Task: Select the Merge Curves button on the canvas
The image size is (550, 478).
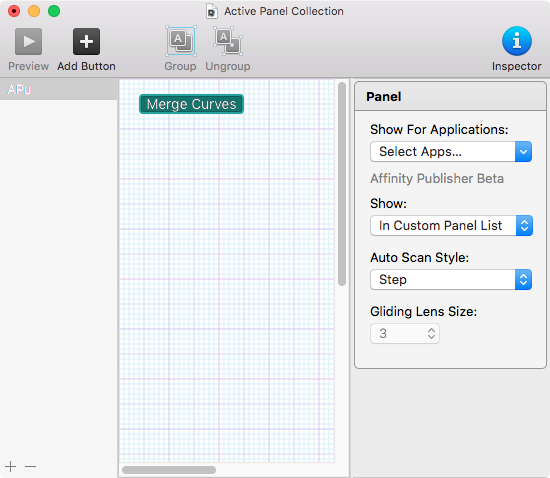Action: pos(192,104)
